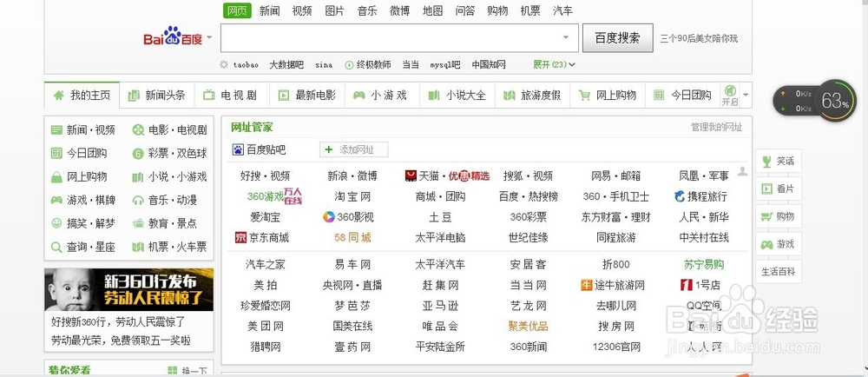Click the 360影视 colorful circle icon
Viewport: 868px width, 377px height.
[x=329, y=217]
